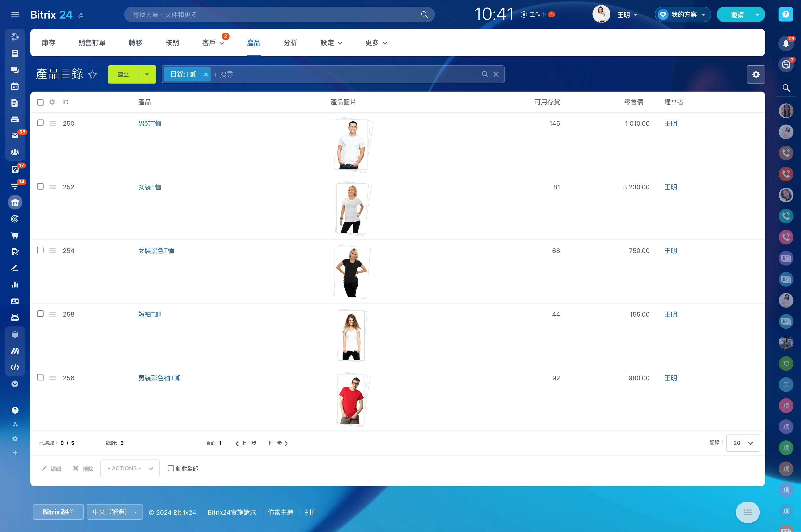
Task: Open the shopping cart sidebar icon
Action: pyautogui.click(x=15, y=235)
